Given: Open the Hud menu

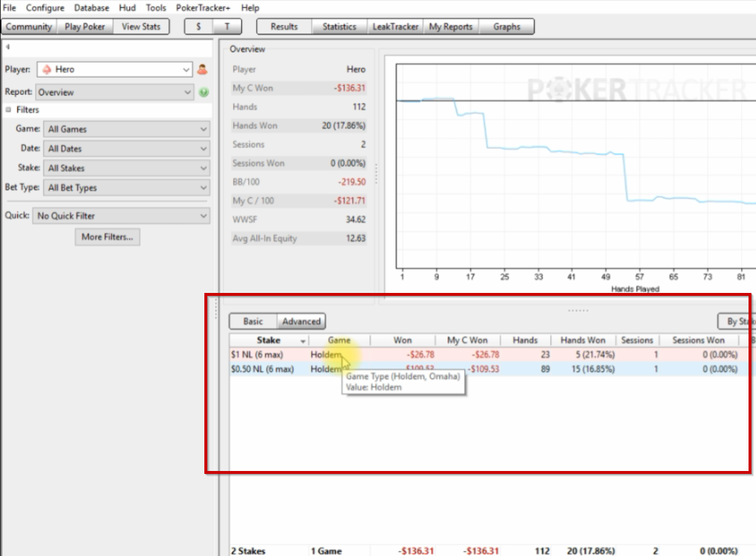Looking at the screenshot, I should [x=127, y=8].
